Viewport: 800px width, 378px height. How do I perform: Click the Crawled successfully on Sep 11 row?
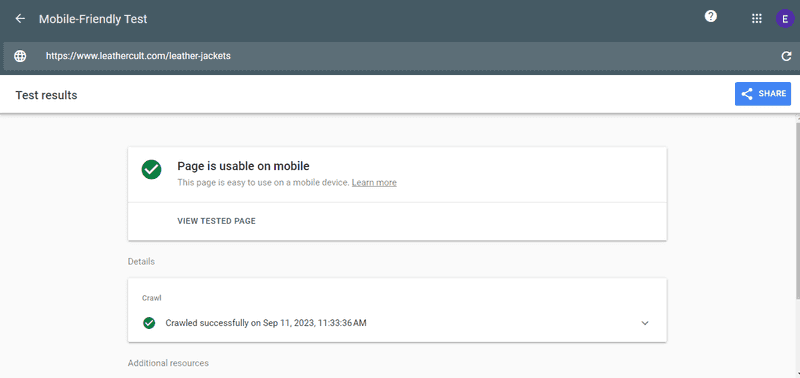(397, 323)
